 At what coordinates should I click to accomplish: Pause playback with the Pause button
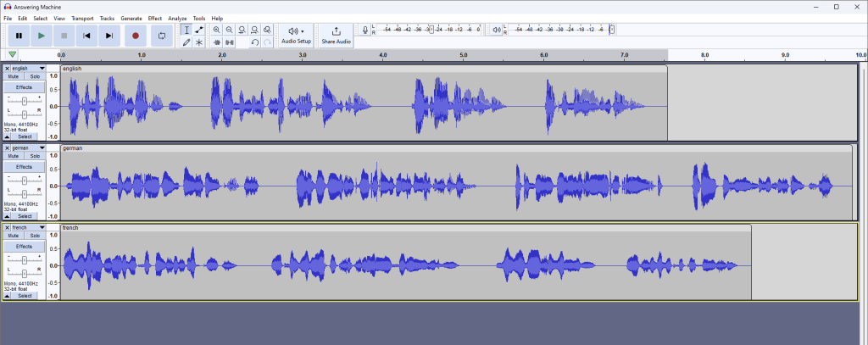tap(19, 36)
